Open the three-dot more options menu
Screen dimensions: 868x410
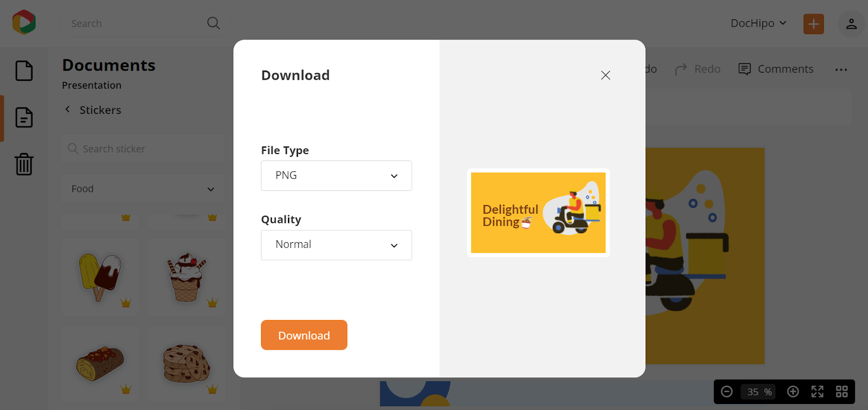(841, 69)
